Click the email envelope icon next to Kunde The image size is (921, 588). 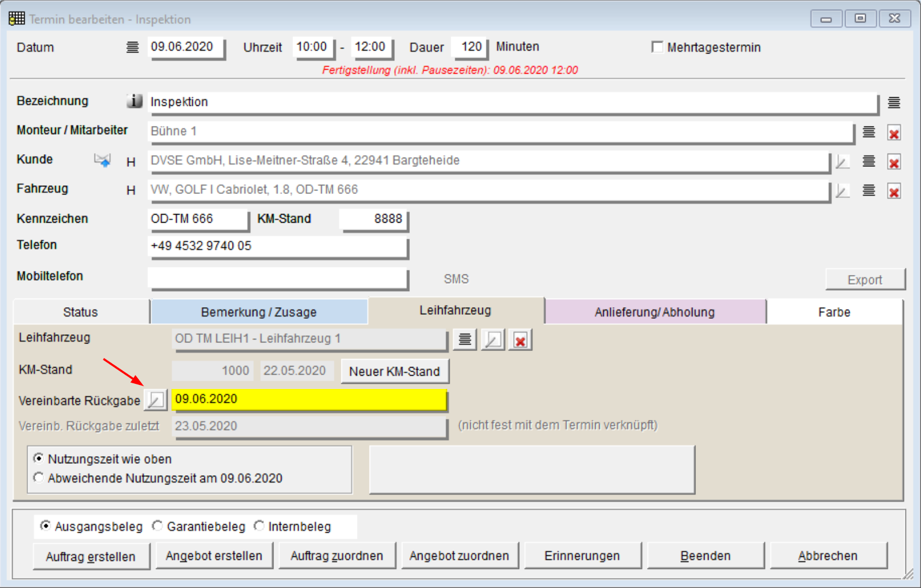tap(102, 160)
